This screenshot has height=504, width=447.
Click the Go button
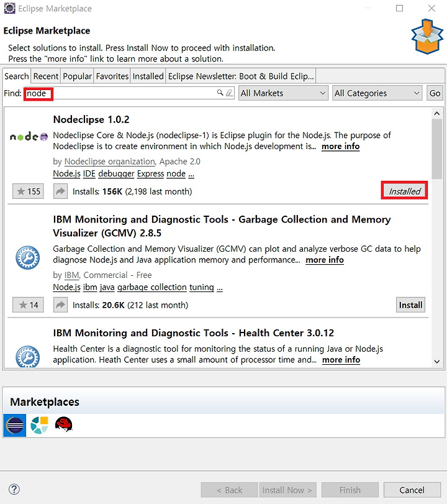pos(435,93)
